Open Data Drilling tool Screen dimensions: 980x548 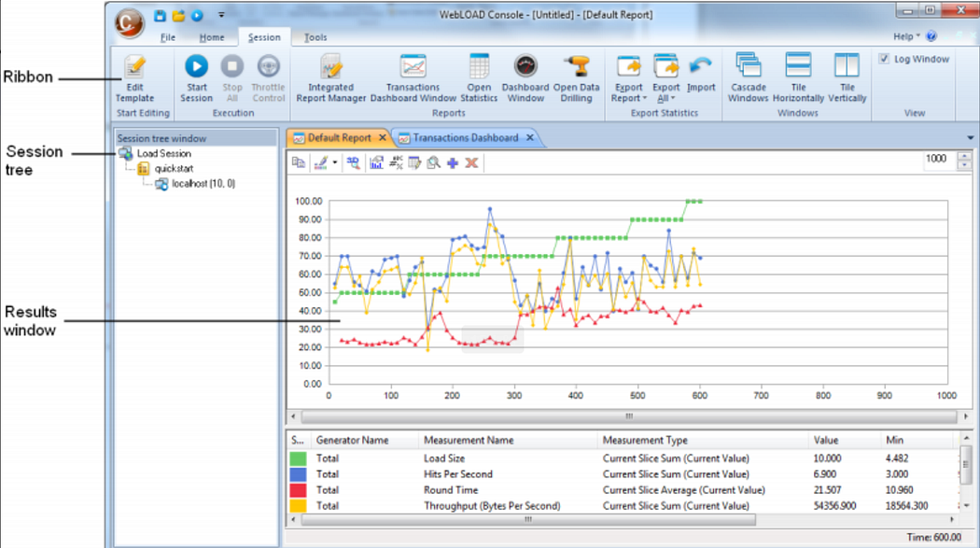576,78
